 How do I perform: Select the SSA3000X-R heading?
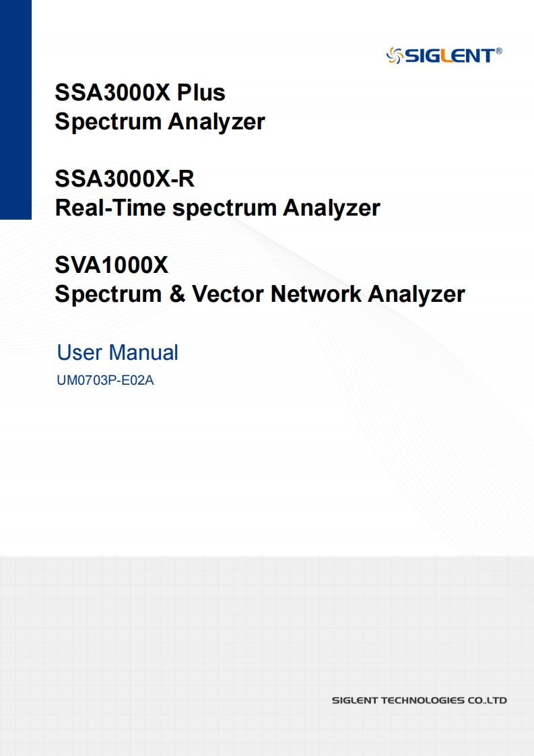point(125,179)
